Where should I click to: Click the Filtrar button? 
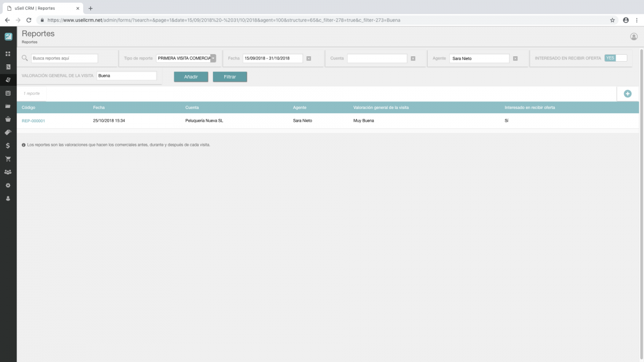click(230, 77)
